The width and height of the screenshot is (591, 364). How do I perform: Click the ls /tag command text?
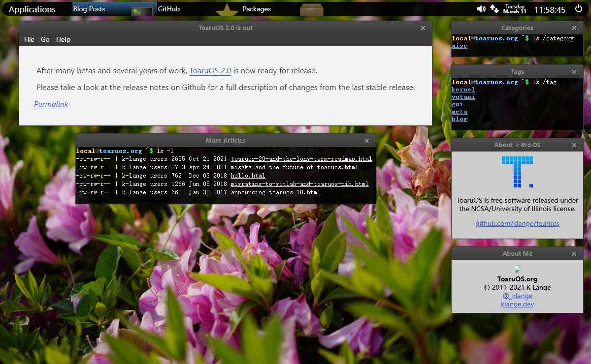(x=544, y=82)
